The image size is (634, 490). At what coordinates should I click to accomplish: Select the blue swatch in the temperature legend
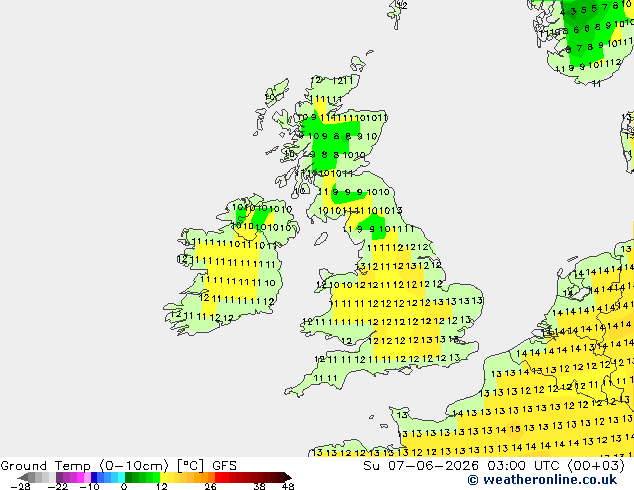(94, 477)
